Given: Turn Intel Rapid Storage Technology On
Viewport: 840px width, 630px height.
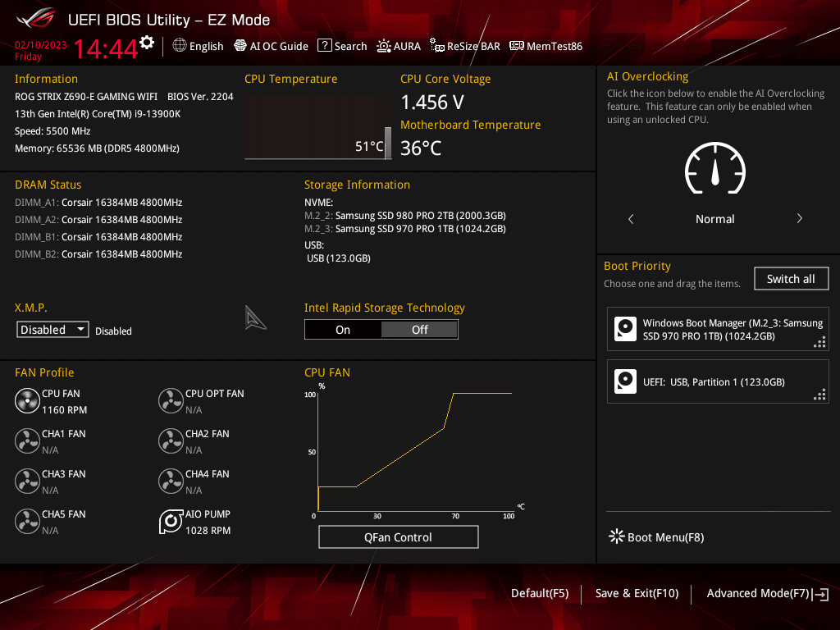Looking at the screenshot, I should [343, 330].
